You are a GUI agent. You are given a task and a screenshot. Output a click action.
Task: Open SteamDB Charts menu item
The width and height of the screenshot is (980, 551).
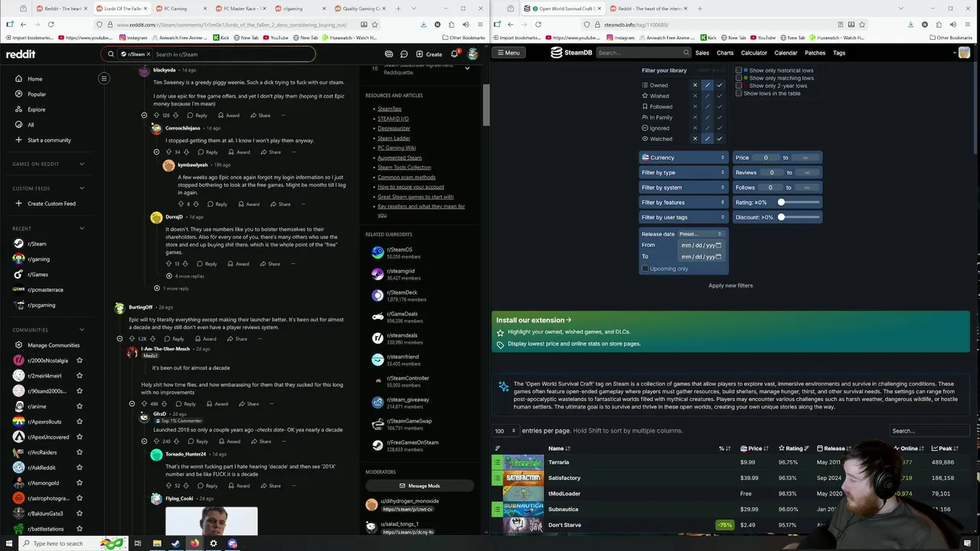click(725, 53)
